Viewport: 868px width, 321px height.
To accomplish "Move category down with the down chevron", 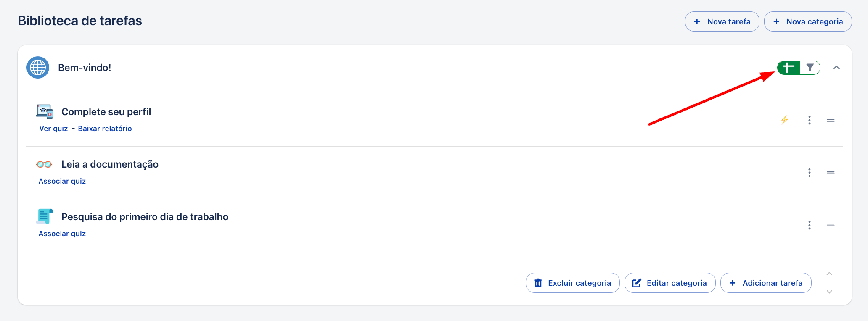I will (x=829, y=292).
